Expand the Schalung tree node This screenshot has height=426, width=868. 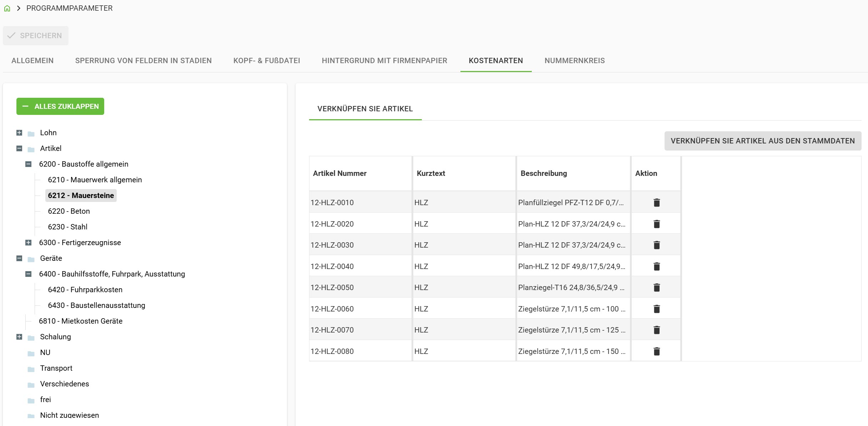19,337
